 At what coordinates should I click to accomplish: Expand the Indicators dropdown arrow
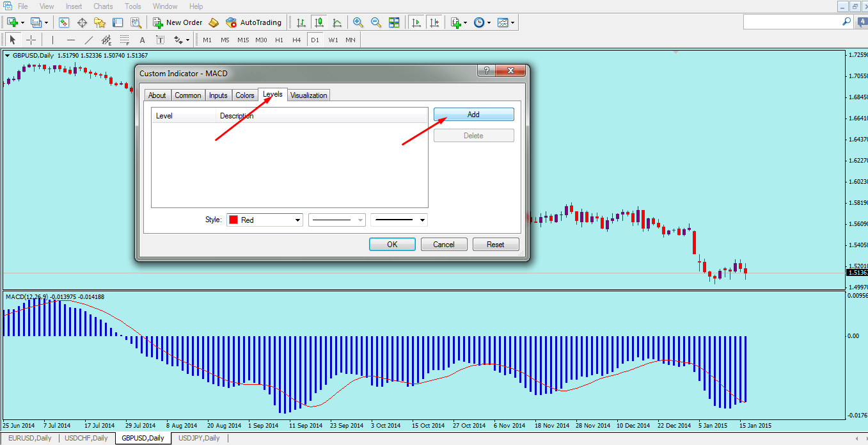[x=466, y=22]
